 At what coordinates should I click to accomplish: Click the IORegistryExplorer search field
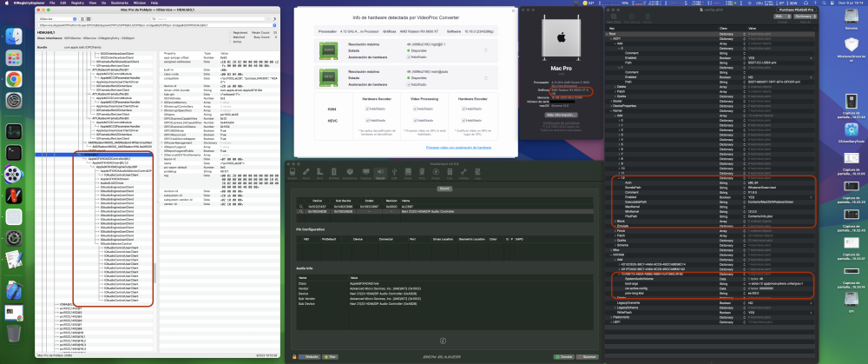point(208,19)
